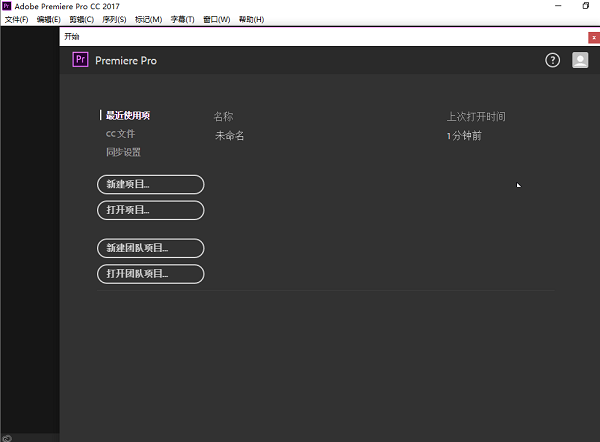
Task: Click the Premiere Pro Pr logo
Action: pos(80,60)
